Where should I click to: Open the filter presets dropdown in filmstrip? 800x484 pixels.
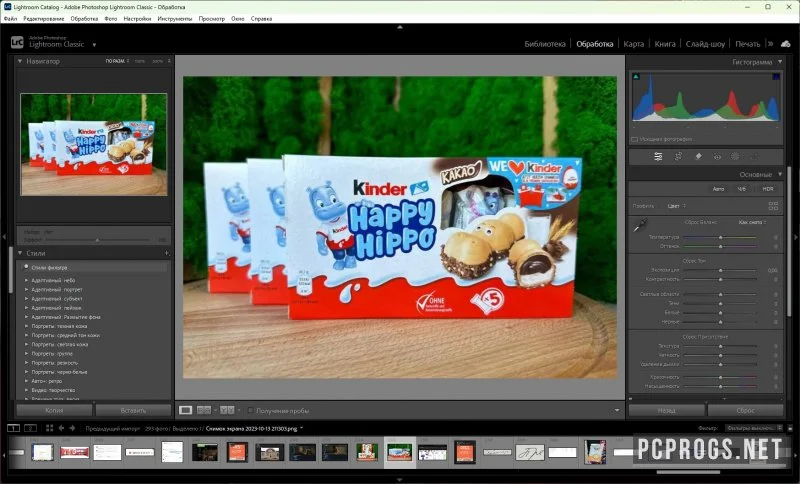[x=754, y=428]
